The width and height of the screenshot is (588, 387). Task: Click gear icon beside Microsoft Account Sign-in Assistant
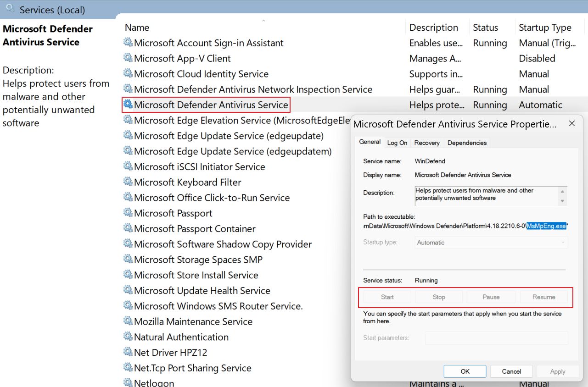[128, 43]
